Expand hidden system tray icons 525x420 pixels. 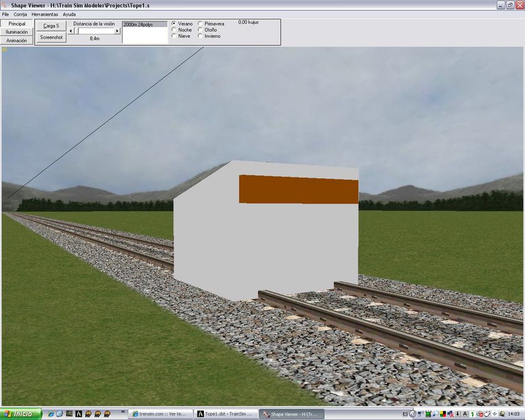pos(412,414)
